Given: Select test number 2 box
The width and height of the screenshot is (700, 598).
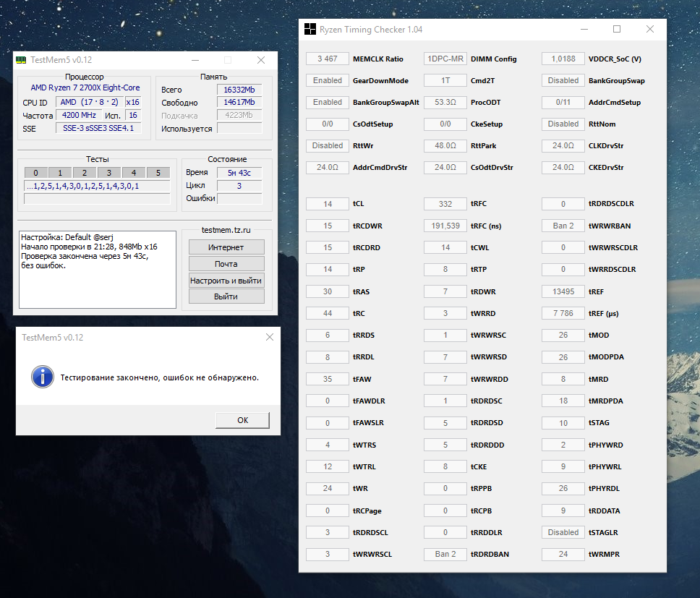Looking at the screenshot, I should tap(85, 173).
